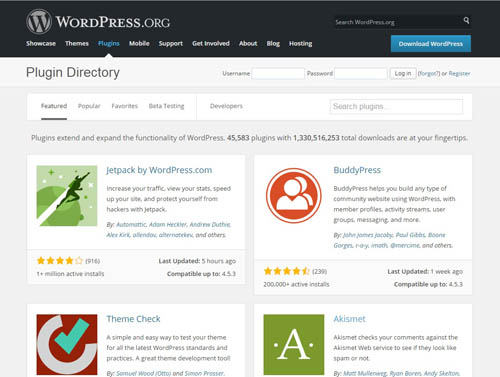Image resolution: width=500 pixels, height=377 pixels.
Task: Click the Automattic author link
Action: point(131,224)
